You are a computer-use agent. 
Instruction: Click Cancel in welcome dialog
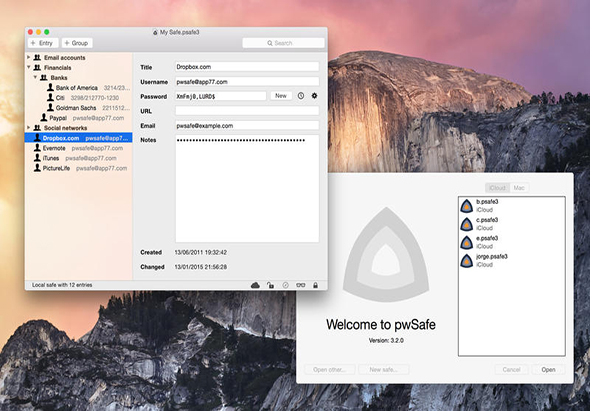(x=511, y=370)
